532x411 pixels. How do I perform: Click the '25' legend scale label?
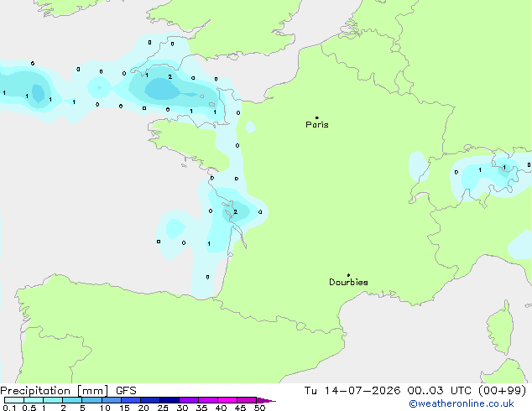point(163,408)
